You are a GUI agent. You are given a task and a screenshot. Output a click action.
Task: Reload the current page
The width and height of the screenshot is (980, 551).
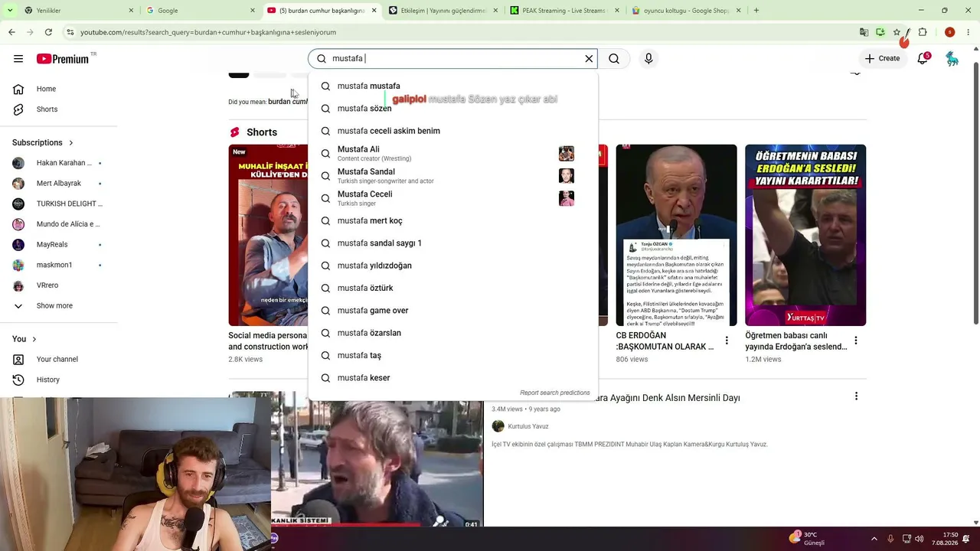[48, 32]
